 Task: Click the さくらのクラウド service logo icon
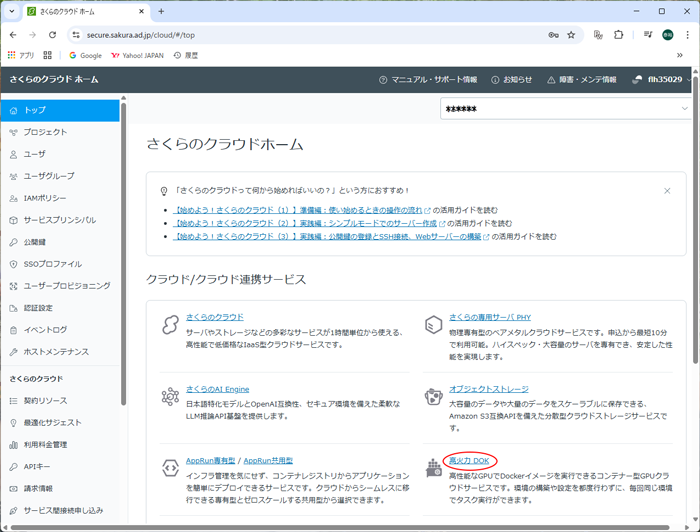(x=170, y=324)
